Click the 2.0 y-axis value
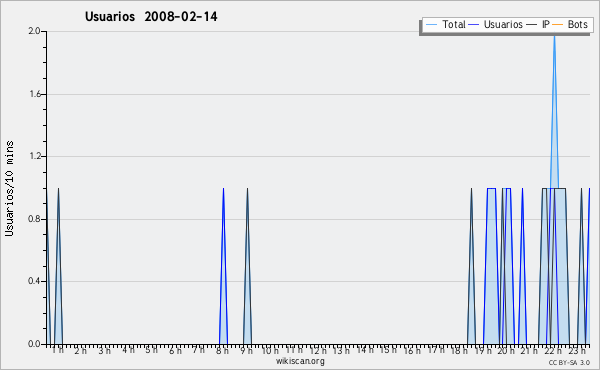This screenshot has height=370, width=600. [x=34, y=31]
